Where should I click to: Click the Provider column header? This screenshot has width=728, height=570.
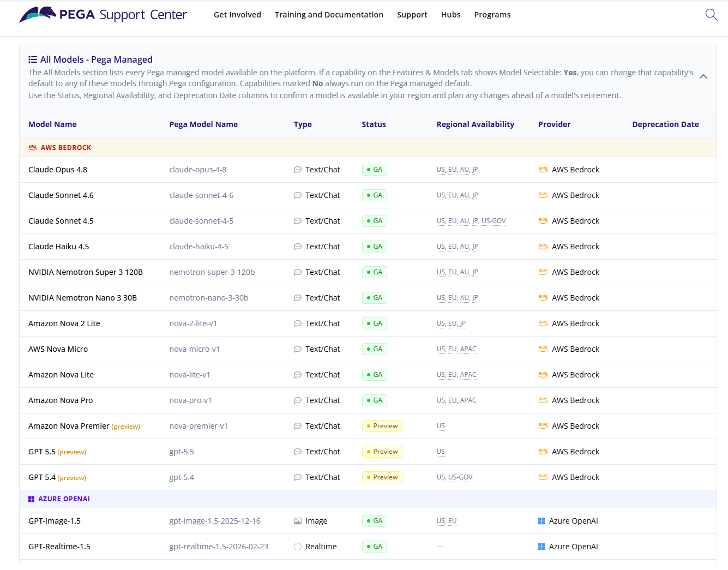[555, 124]
